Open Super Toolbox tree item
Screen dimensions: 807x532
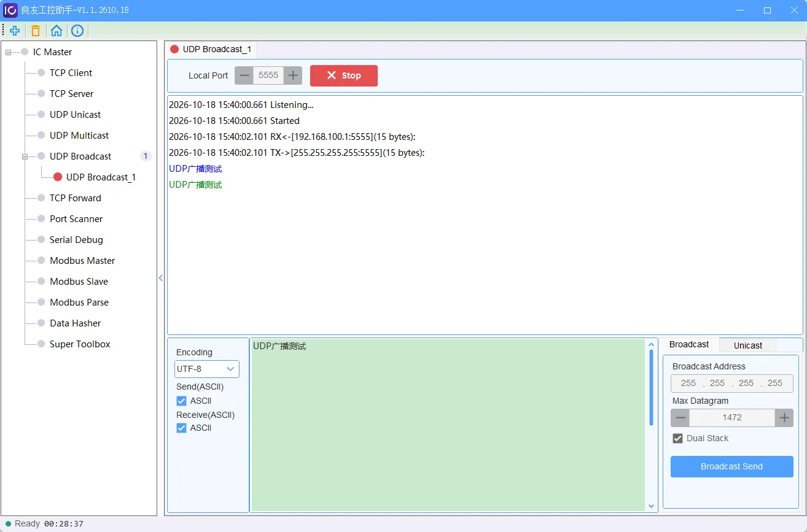click(80, 344)
